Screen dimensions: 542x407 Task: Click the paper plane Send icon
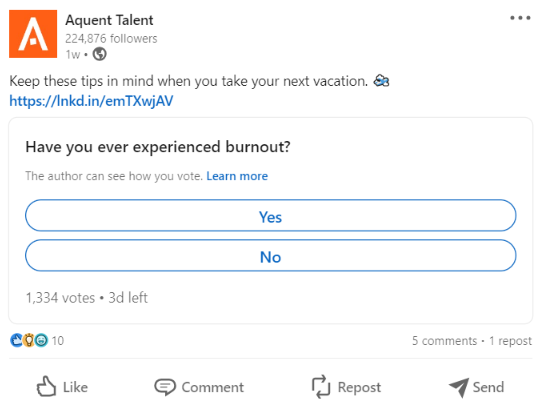[x=459, y=387]
